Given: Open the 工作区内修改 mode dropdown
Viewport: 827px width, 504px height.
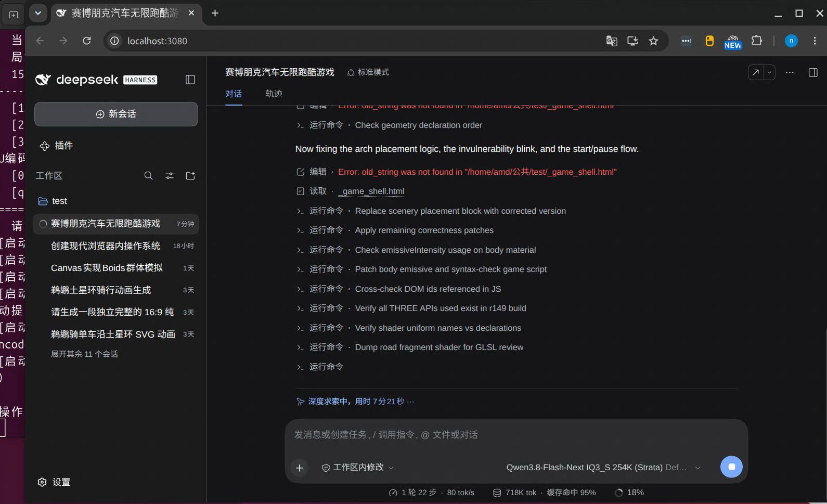Looking at the screenshot, I should (358, 468).
